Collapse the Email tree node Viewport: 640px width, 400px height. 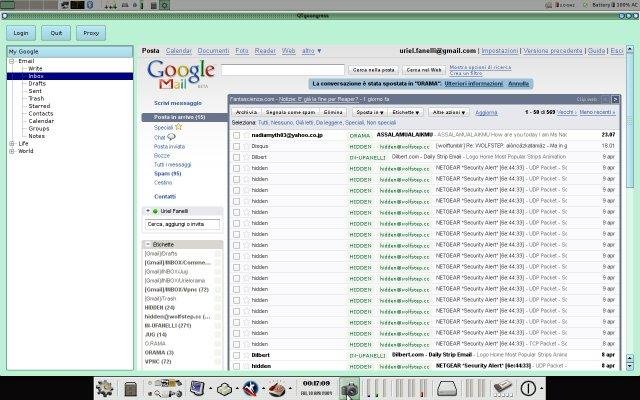(x=12, y=61)
